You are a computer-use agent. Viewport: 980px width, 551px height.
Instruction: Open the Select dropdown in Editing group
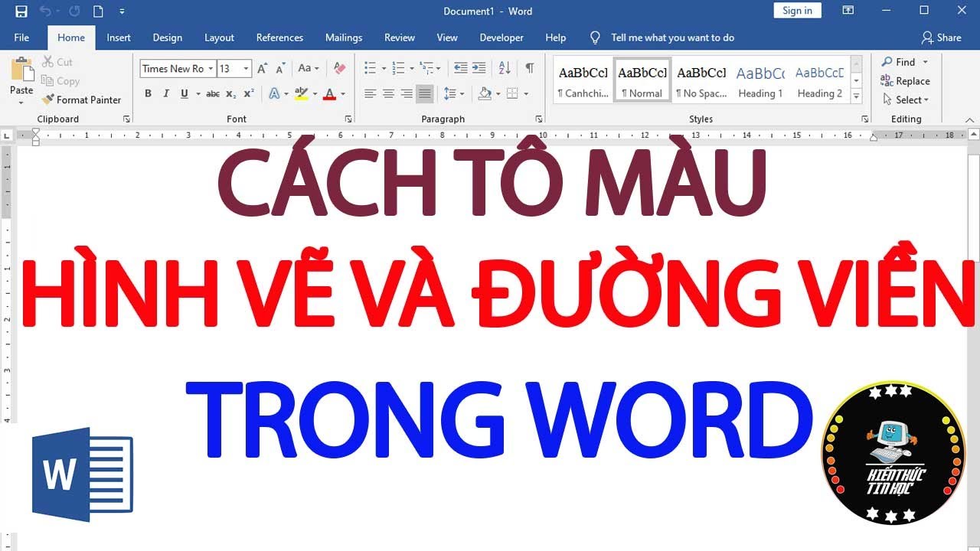point(905,99)
